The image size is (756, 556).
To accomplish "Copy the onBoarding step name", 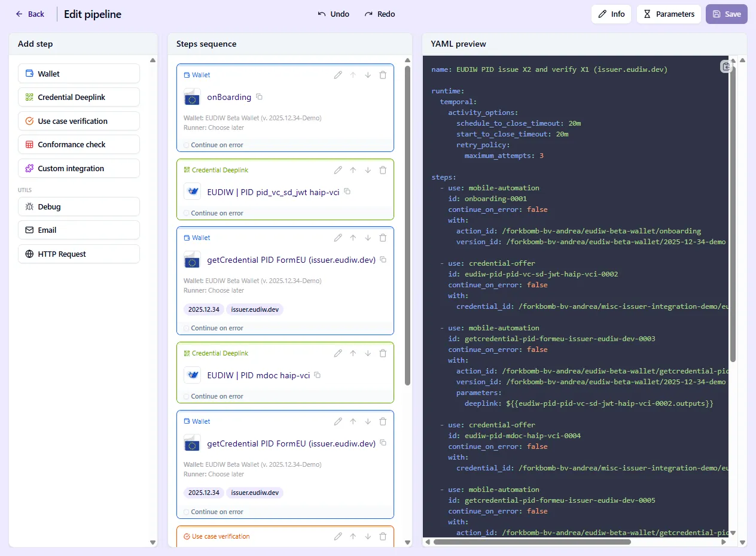I will click(x=260, y=97).
